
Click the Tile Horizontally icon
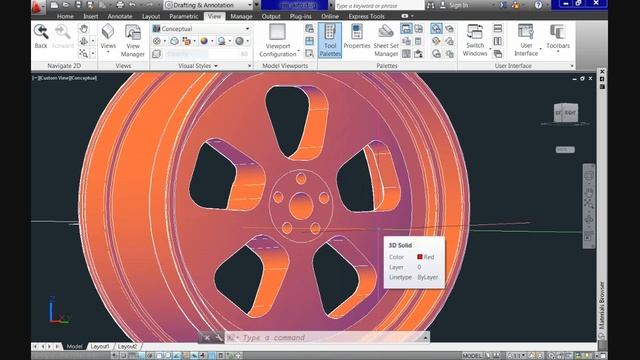click(498, 29)
